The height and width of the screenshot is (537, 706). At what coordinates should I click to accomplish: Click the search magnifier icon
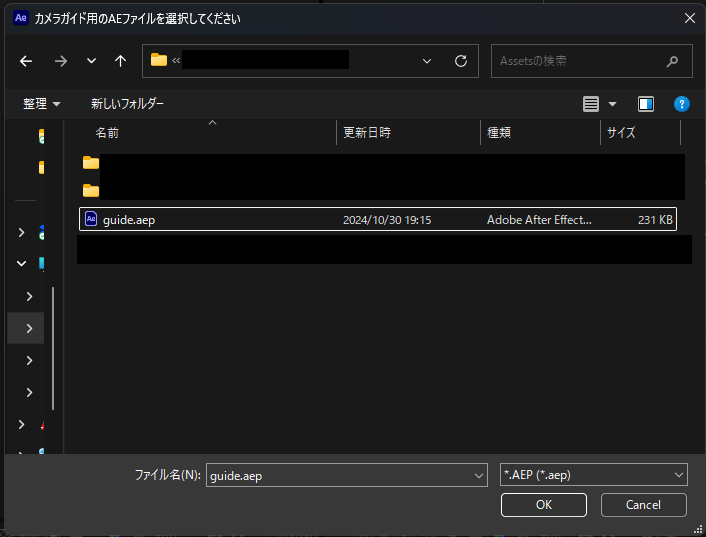[672, 61]
